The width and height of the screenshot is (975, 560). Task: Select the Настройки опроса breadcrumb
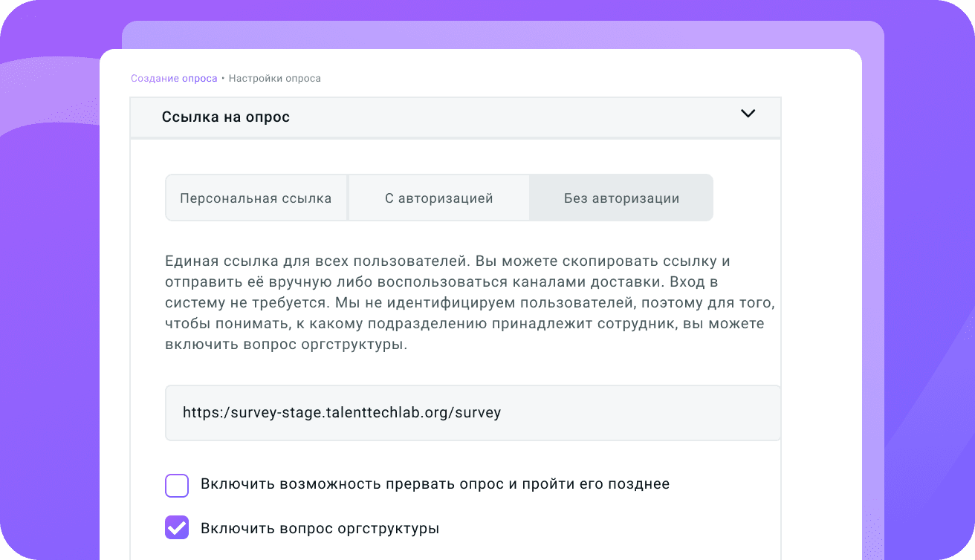pos(275,78)
